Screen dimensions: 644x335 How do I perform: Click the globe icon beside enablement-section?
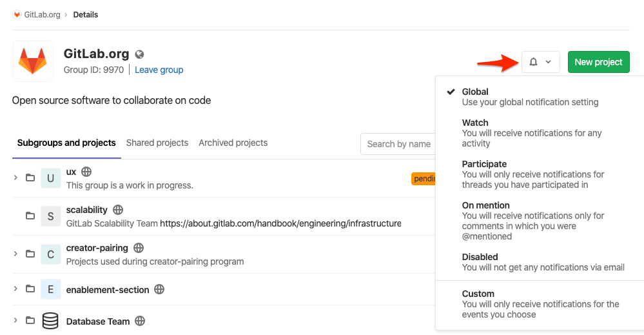[x=159, y=290]
